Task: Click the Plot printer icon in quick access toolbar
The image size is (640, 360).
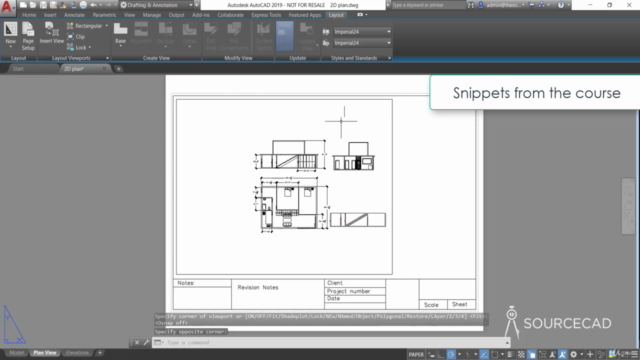Action: (83, 5)
